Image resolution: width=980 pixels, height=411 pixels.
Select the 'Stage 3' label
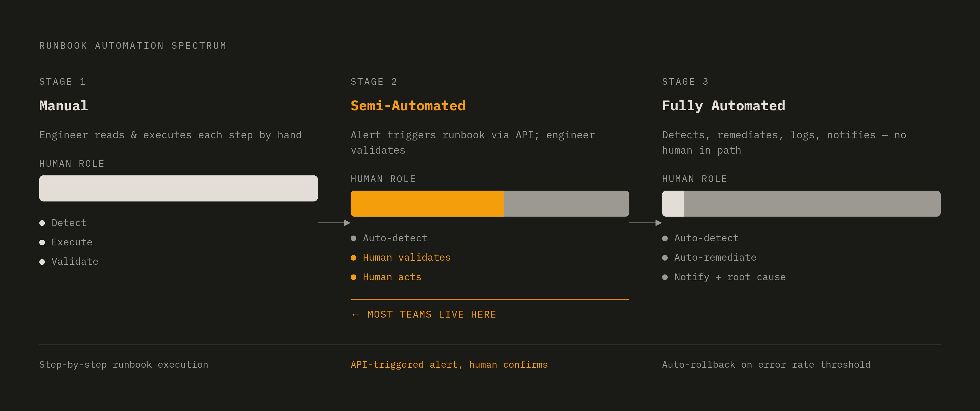coord(685,82)
